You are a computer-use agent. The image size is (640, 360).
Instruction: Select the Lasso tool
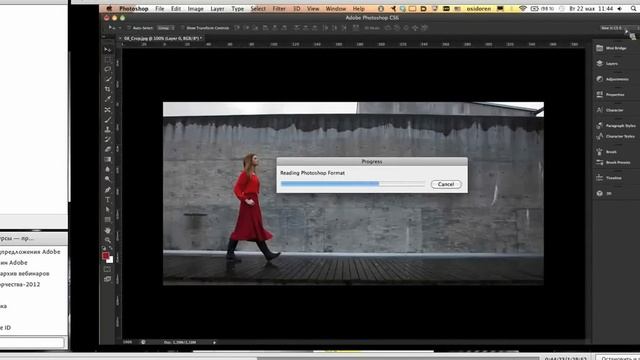[x=108, y=70]
